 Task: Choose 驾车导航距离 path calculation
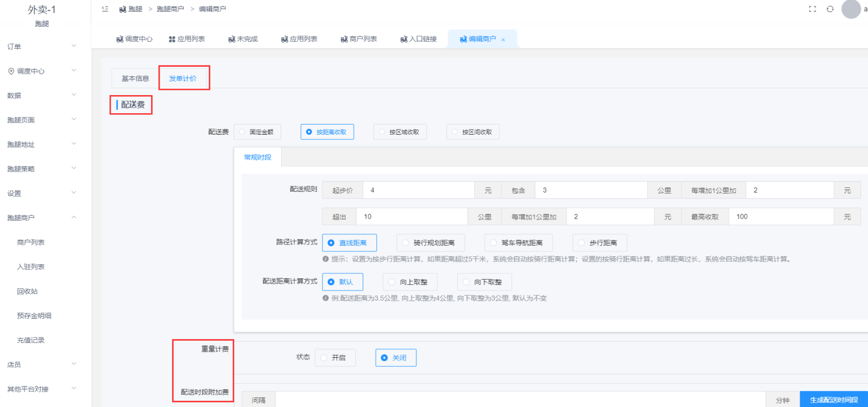tap(518, 243)
